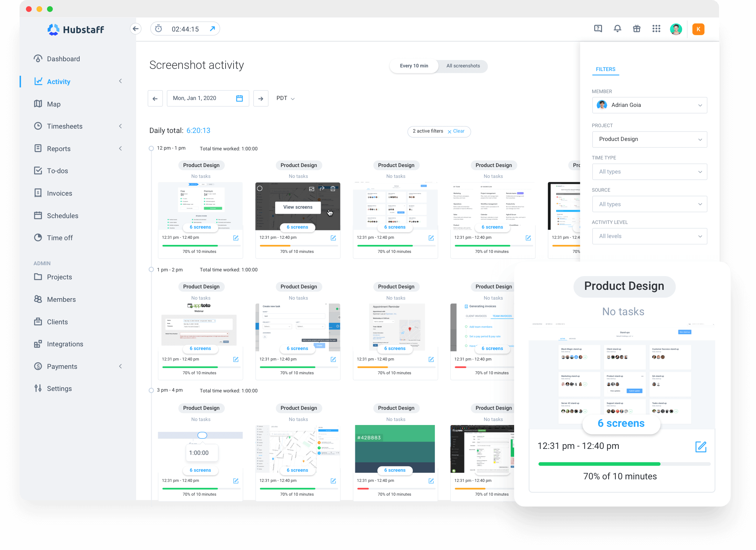
Task: Click edit icon on enlarged Product Design card
Action: pos(701,446)
